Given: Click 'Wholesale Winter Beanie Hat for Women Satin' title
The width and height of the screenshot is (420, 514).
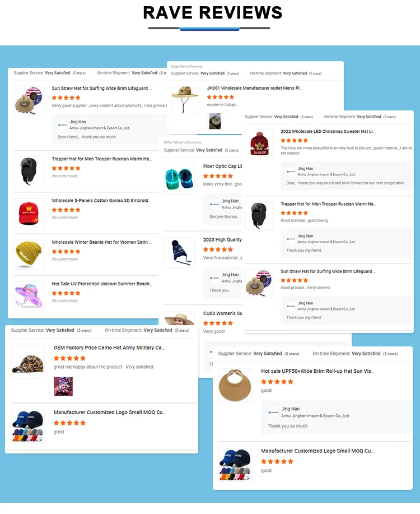Looking at the screenshot, I should 101,242.
